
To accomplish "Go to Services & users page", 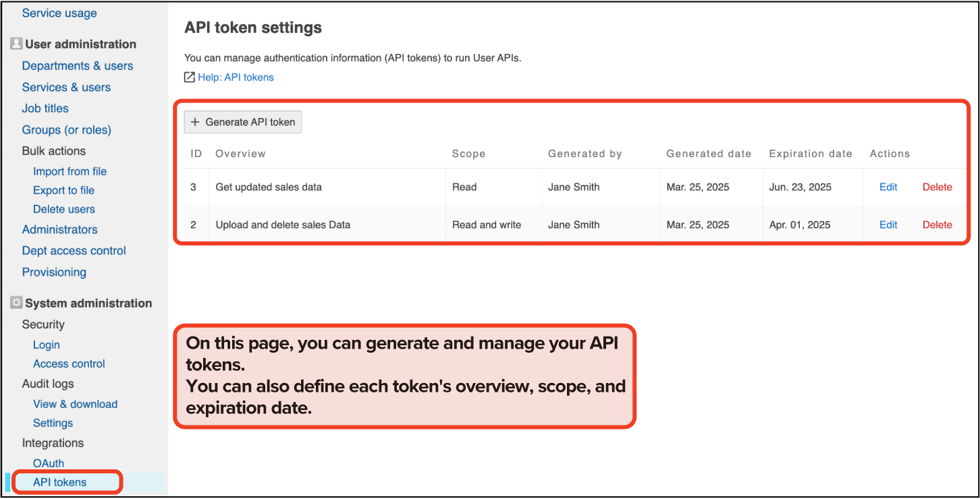I will coord(66,87).
